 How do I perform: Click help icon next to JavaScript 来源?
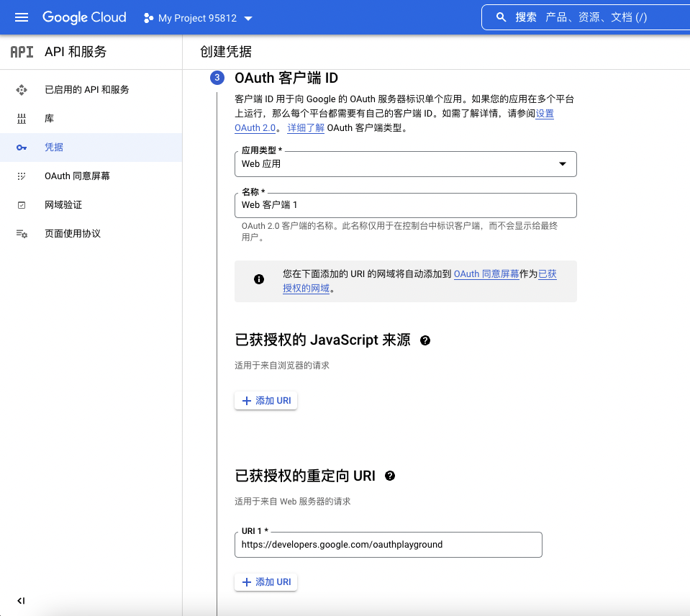425,340
